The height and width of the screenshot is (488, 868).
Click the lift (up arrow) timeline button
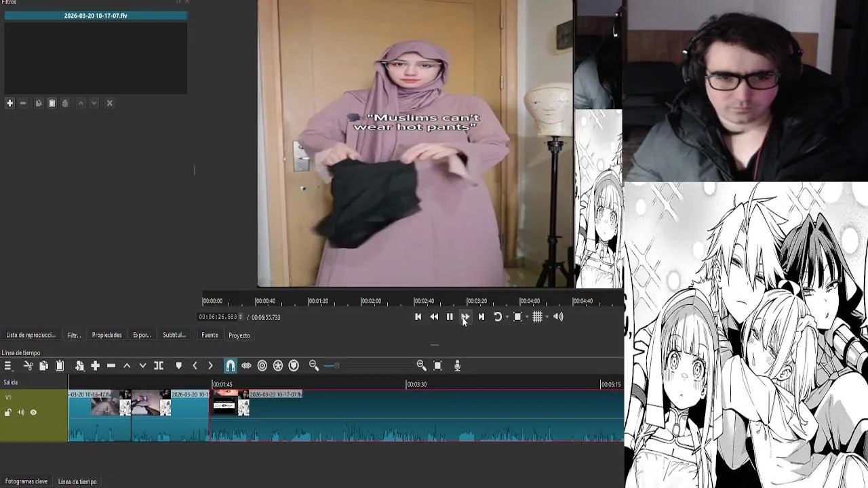tap(127, 365)
